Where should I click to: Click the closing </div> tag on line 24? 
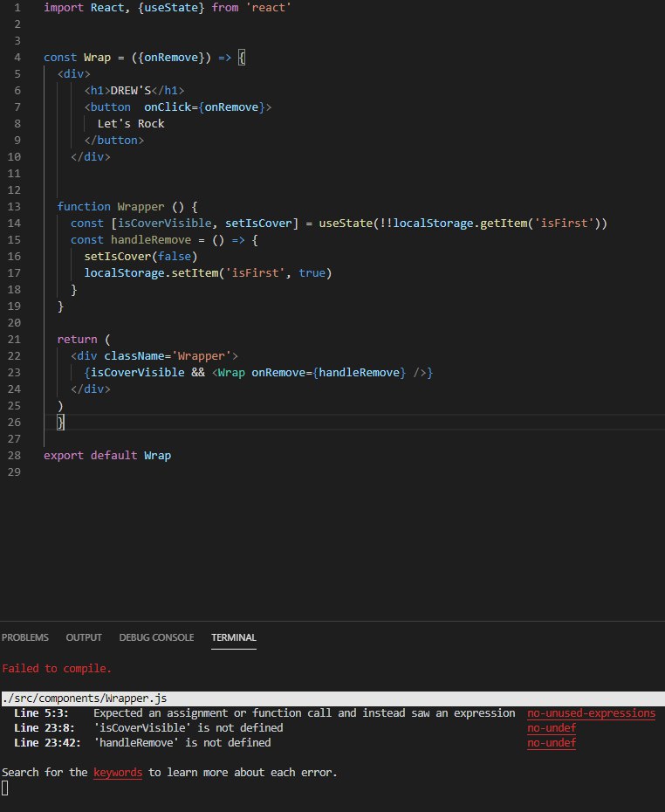[91, 389]
